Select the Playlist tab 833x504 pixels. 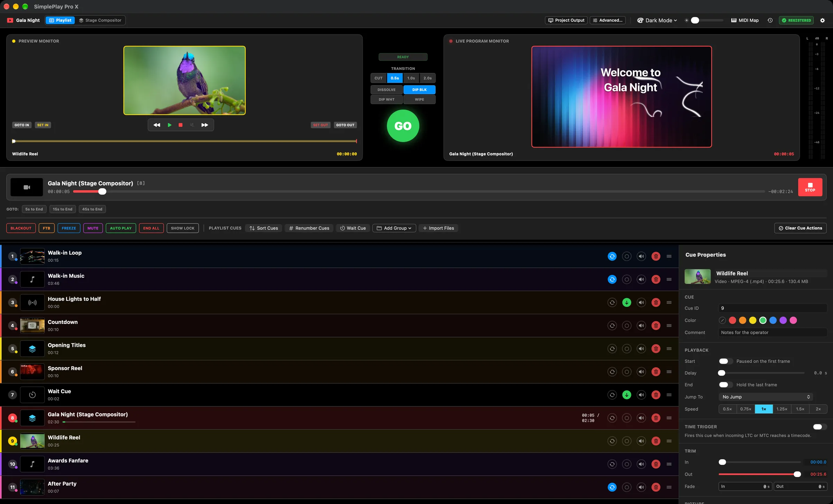point(60,20)
